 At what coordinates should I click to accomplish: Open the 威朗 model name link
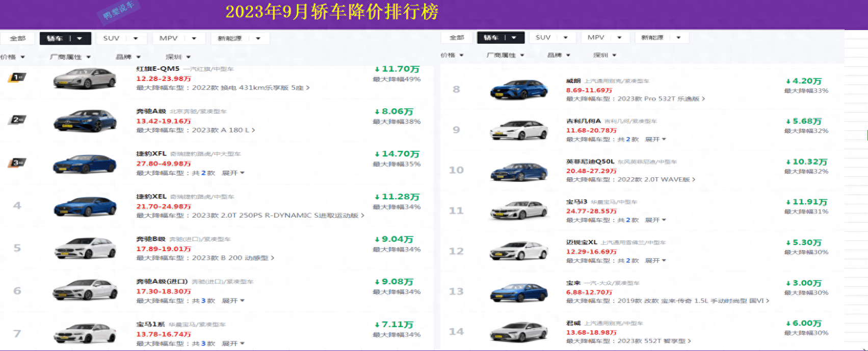(573, 80)
